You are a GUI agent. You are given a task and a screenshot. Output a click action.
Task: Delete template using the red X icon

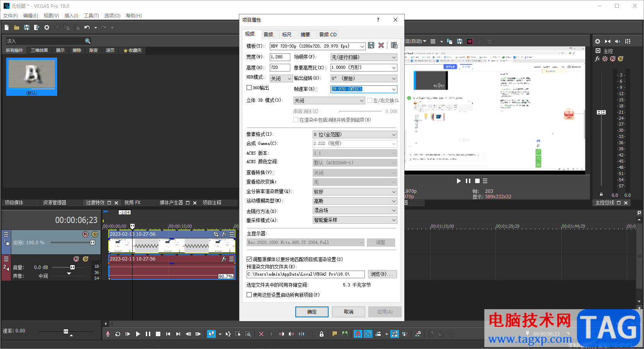coord(381,46)
